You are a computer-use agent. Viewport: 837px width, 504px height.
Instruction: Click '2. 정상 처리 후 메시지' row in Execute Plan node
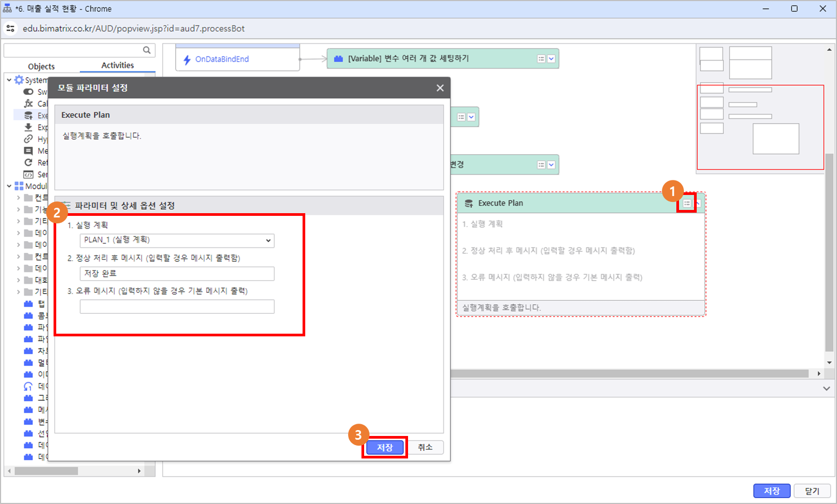click(548, 251)
